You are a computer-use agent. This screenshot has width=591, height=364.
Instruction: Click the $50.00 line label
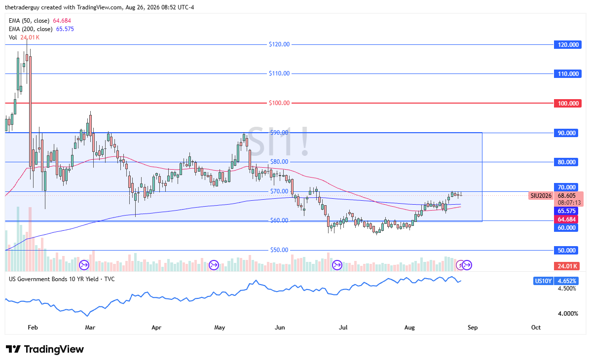tap(279, 250)
